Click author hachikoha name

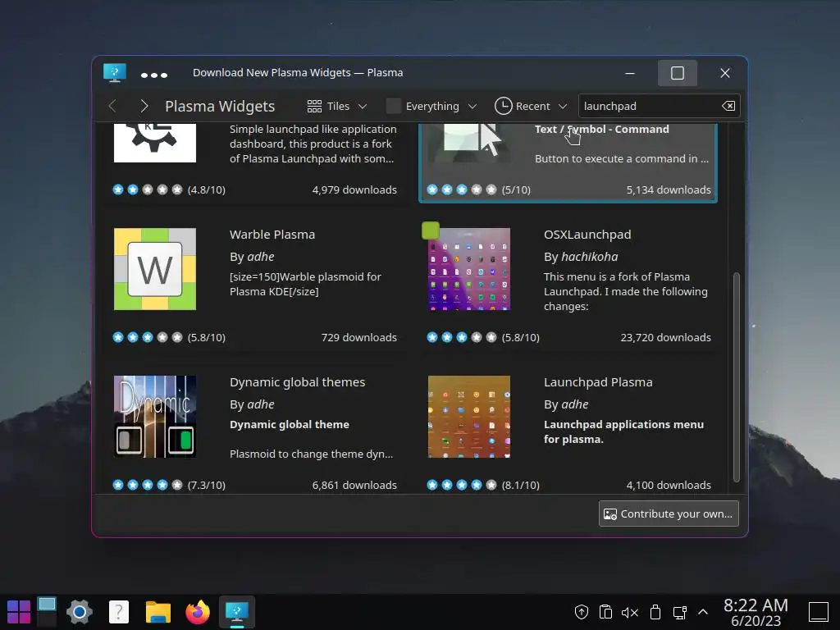[x=589, y=257]
